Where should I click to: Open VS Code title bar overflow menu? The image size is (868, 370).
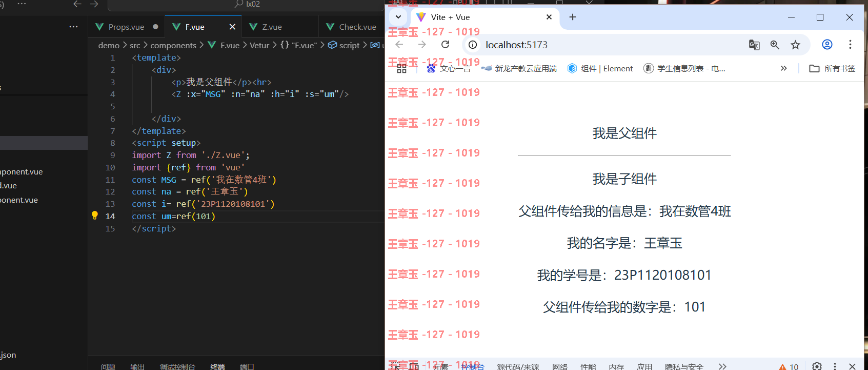[x=22, y=4]
